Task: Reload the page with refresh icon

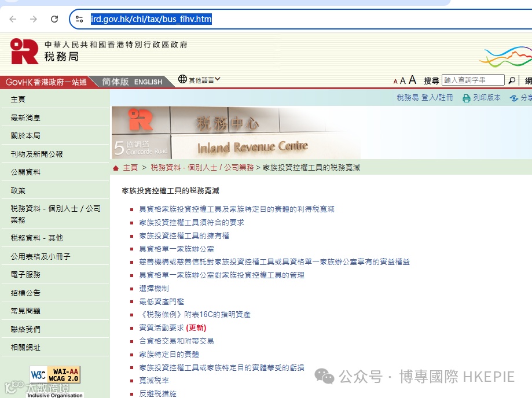Action: tap(54, 19)
